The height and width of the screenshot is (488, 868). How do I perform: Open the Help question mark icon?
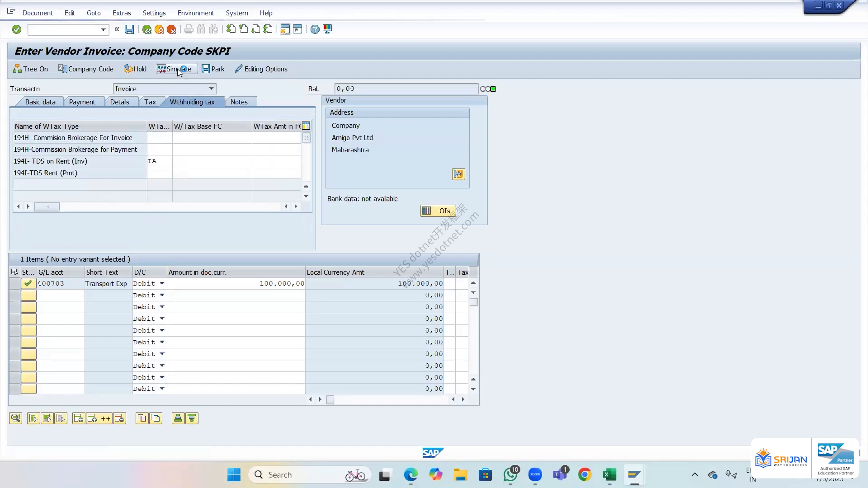tap(315, 29)
